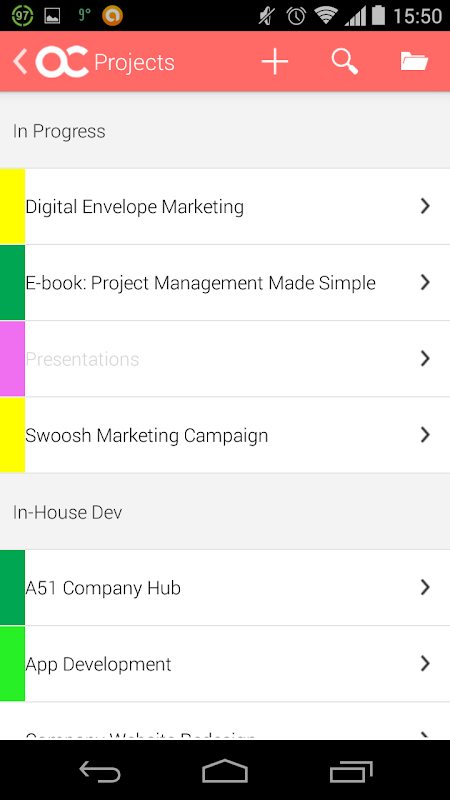
Task: Open the search magnifier icon
Action: coord(345,62)
